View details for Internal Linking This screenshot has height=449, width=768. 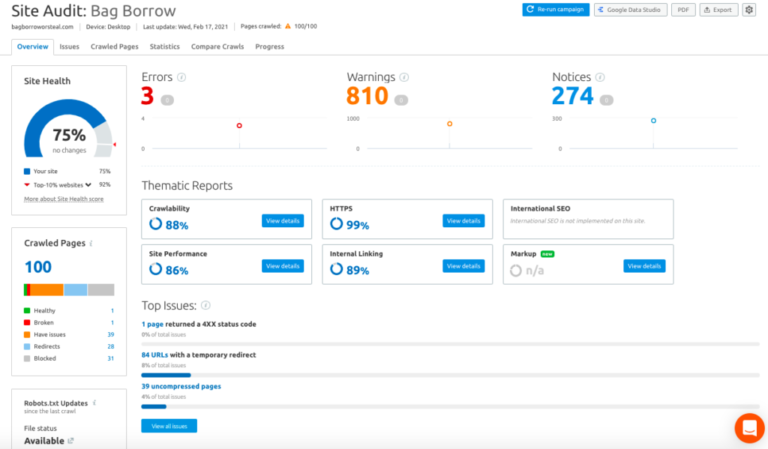pyautogui.click(x=463, y=266)
